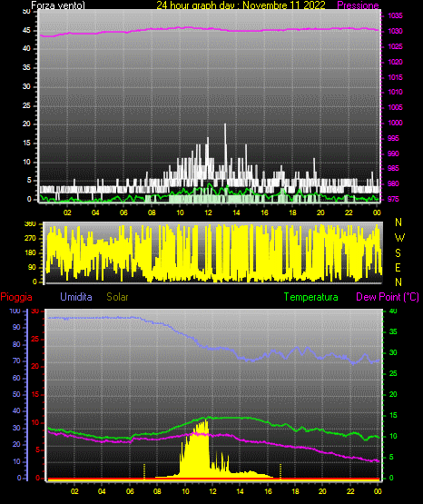Screen dimensions: 423x504
Task: Click the 12 hour tick on wind graph
Action: [208, 212]
